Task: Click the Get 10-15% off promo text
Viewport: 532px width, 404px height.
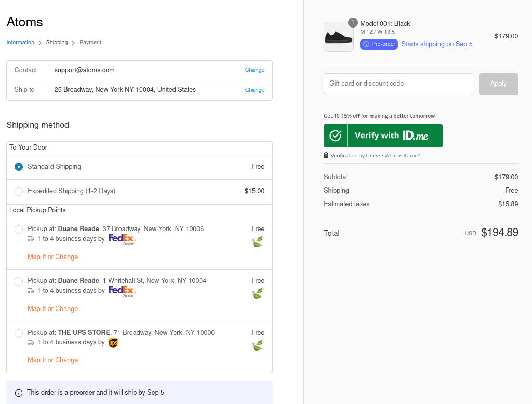Action: (379, 116)
